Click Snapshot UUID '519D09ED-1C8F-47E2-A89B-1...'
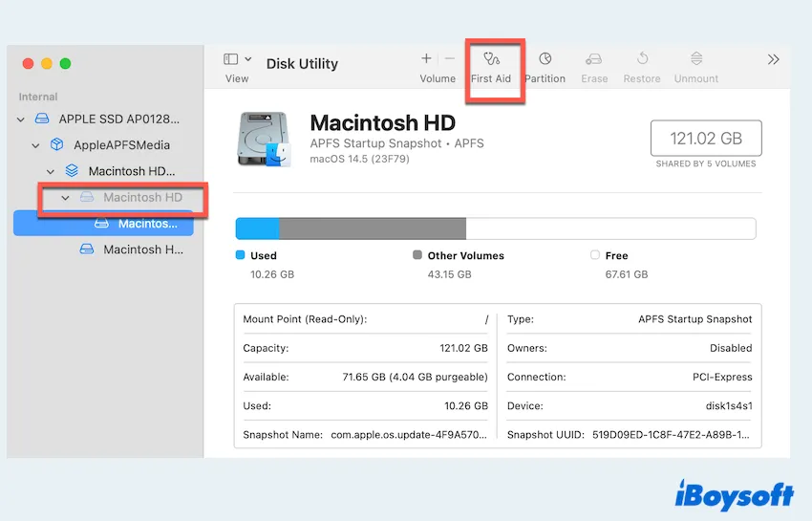812x521 pixels. coord(671,435)
